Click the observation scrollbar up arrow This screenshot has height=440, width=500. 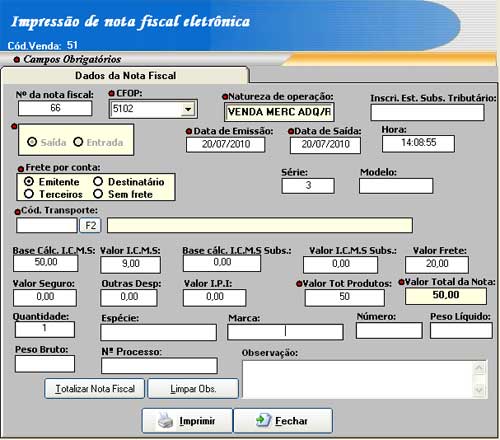tap(479, 368)
